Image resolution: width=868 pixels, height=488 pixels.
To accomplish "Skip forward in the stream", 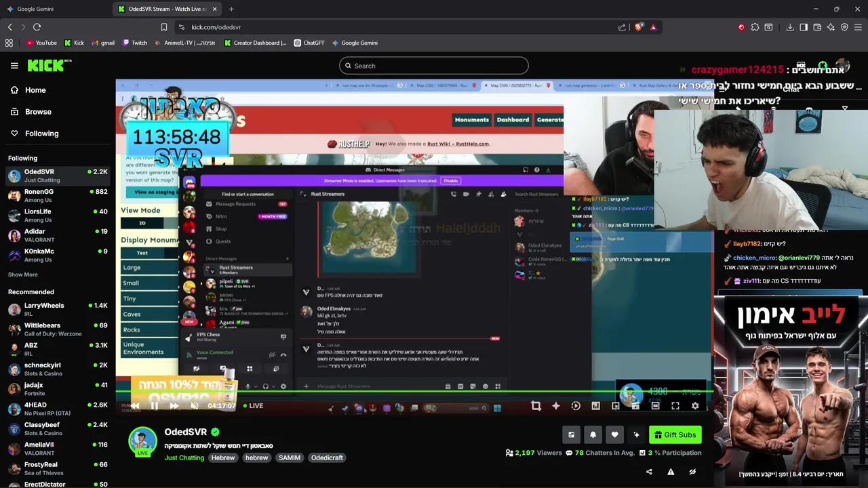I will [174, 406].
